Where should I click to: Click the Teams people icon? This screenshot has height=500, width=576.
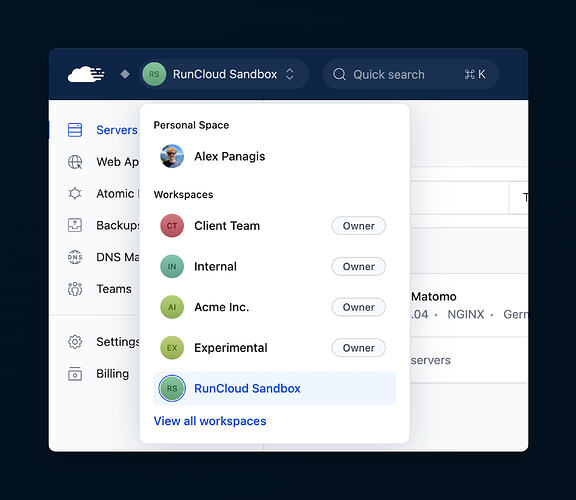click(x=75, y=289)
